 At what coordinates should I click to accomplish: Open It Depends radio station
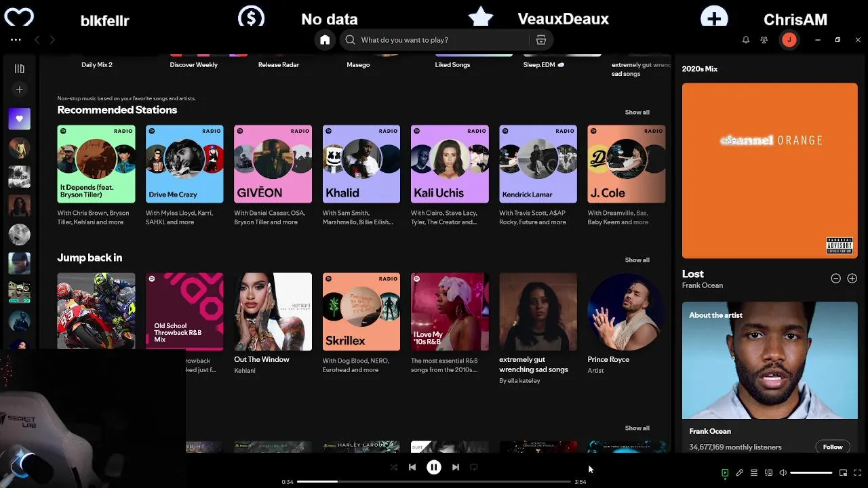pyautogui.click(x=96, y=164)
